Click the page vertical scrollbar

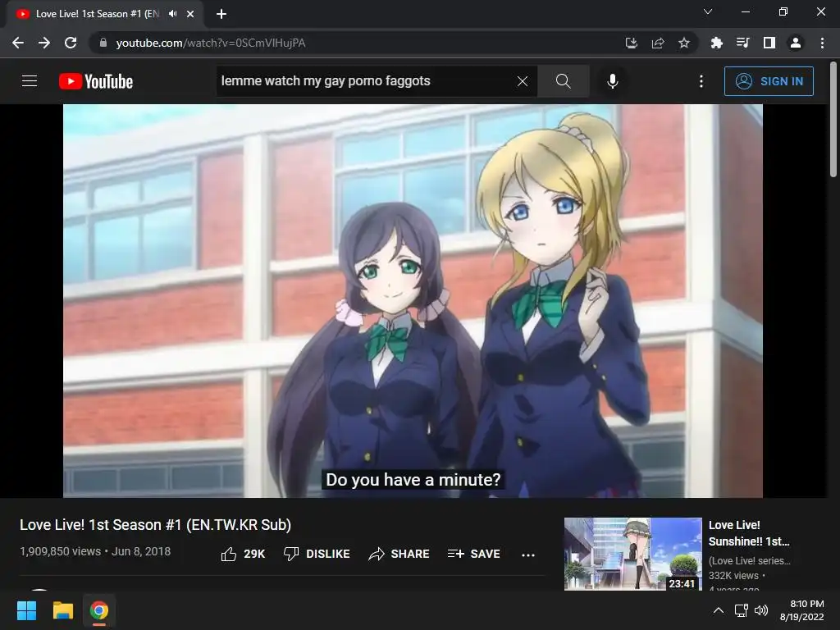point(833,120)
